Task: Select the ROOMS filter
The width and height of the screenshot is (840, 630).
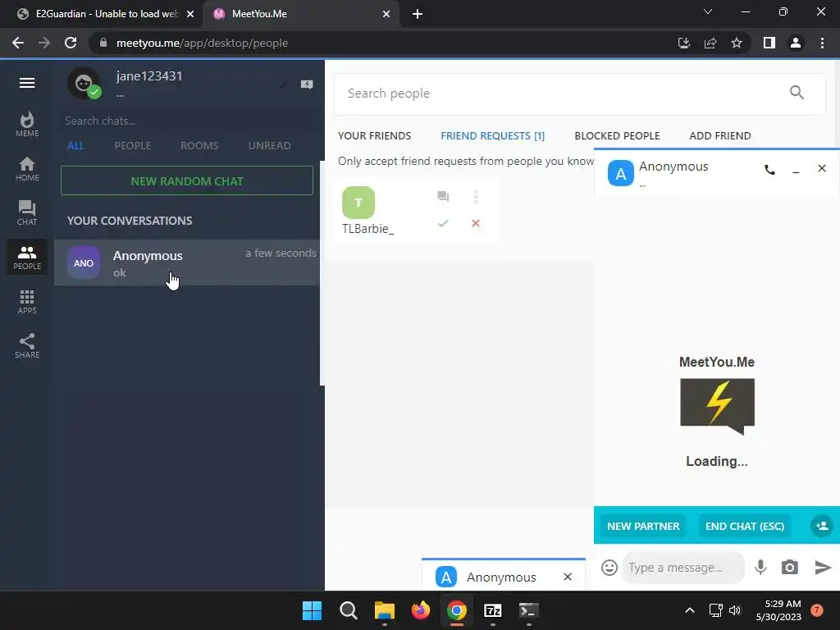Action: pyautogui.click(x=199, y=146)
